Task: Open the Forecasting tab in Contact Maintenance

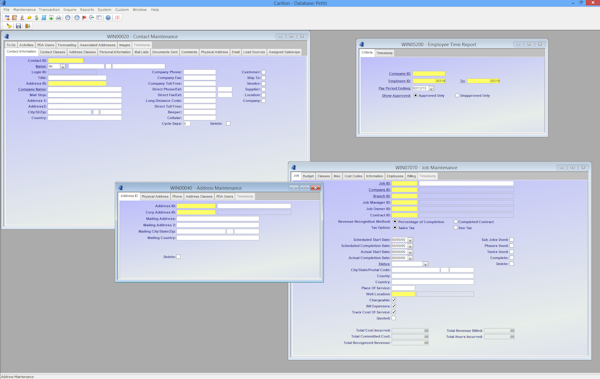Action: click(x=67, y=45)
